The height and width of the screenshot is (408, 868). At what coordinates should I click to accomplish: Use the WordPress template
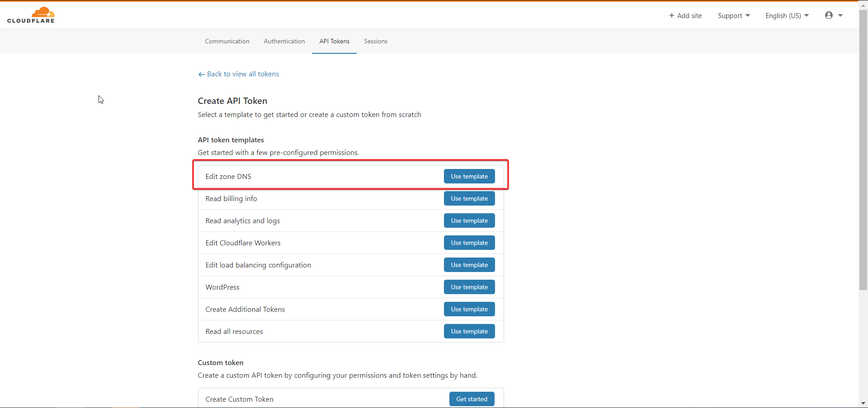[469, 287]
